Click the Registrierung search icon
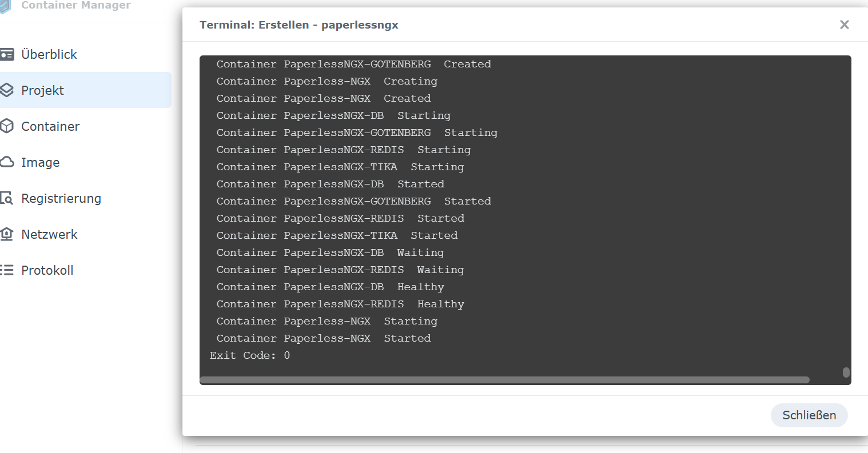Image resolution: width=868 pixels, height=453 pixels. (7, 198)
